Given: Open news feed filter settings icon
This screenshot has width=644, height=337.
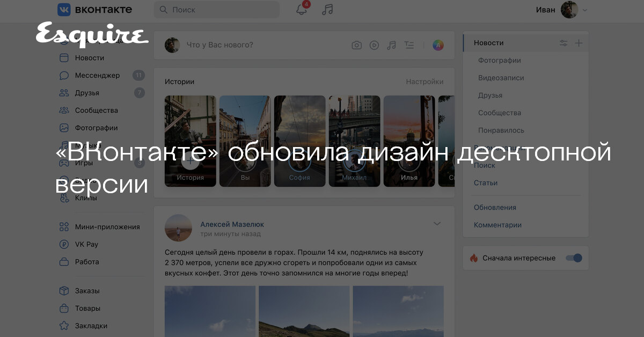Looking at the screenshot, I should pyautogui.click(x=563, y=43).
